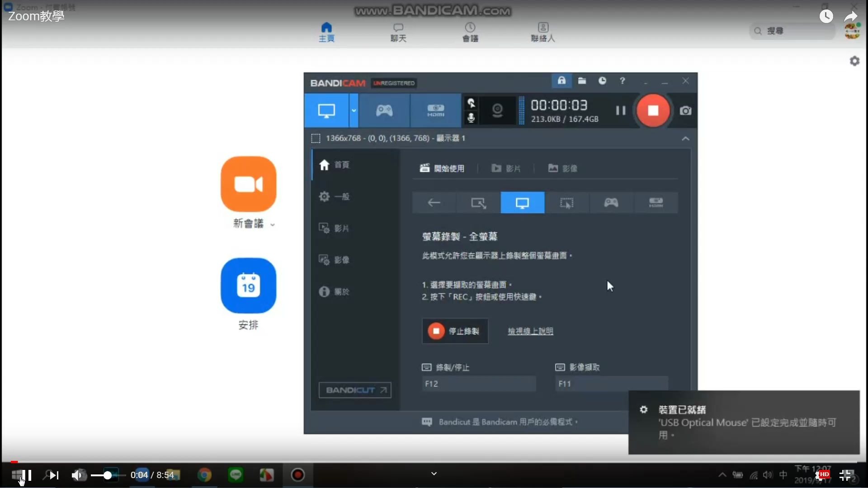Viewport: 868px width, 488px height.
Task: Click Bandicam record icon on the taskbar
Action: (x=298, y=475)
